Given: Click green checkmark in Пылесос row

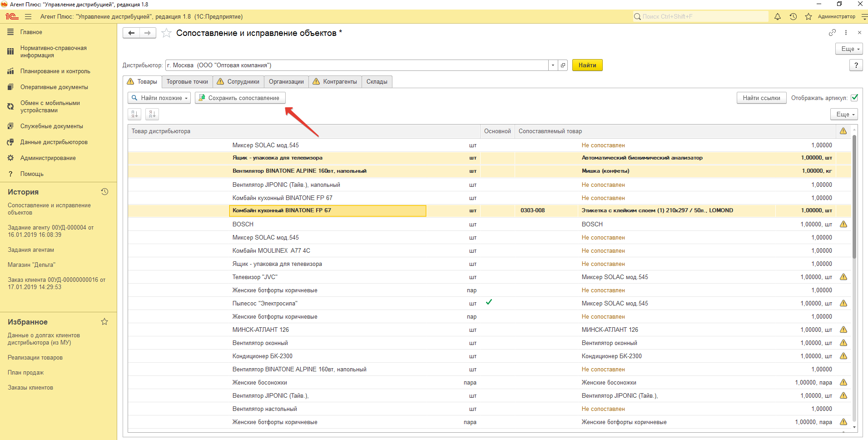Looking at the screenshot, I should [x=489, y=302].
